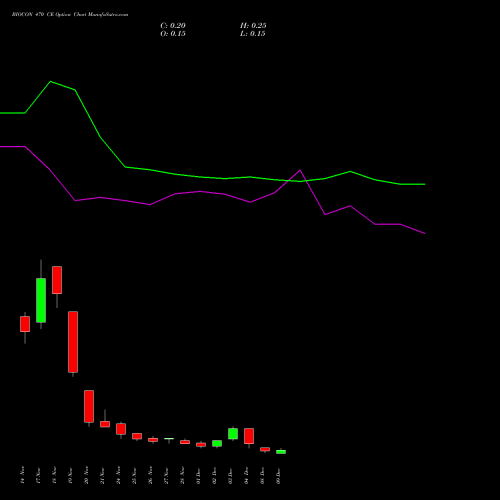The width and height of the screenshot is (500, 500).
Task: Click the '04 Dec' date label
Action: pos(246,475)
